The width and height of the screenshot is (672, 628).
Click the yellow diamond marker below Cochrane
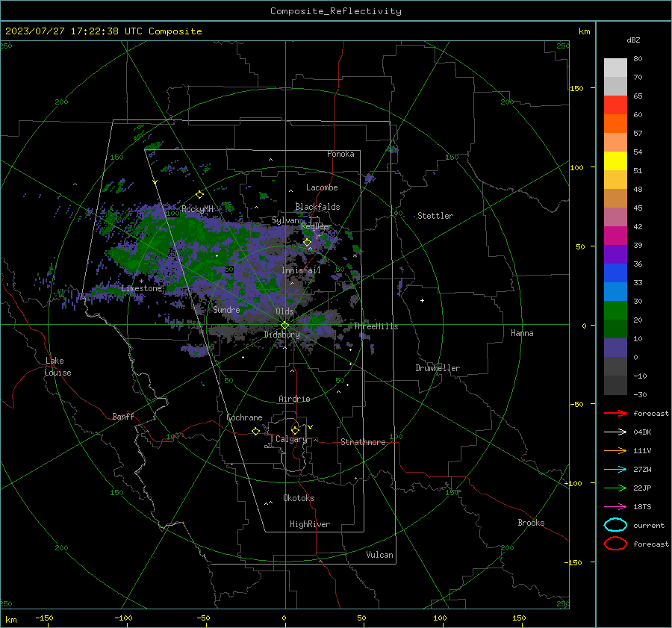tap(255, 432)
